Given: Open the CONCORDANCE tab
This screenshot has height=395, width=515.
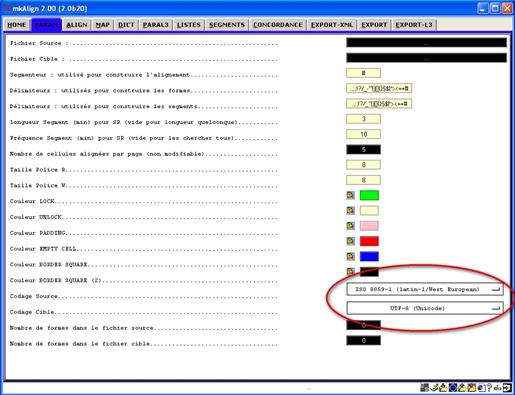Looking at the screenshot, I should click(278, 25).
